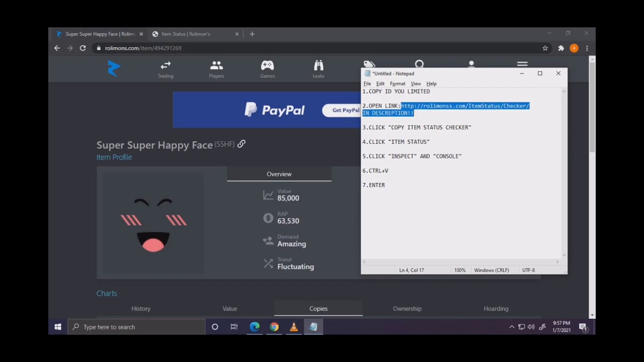Click Notepad vertical scrollbar up arrow
The image size is (644, 362).
tap(563, 92)
